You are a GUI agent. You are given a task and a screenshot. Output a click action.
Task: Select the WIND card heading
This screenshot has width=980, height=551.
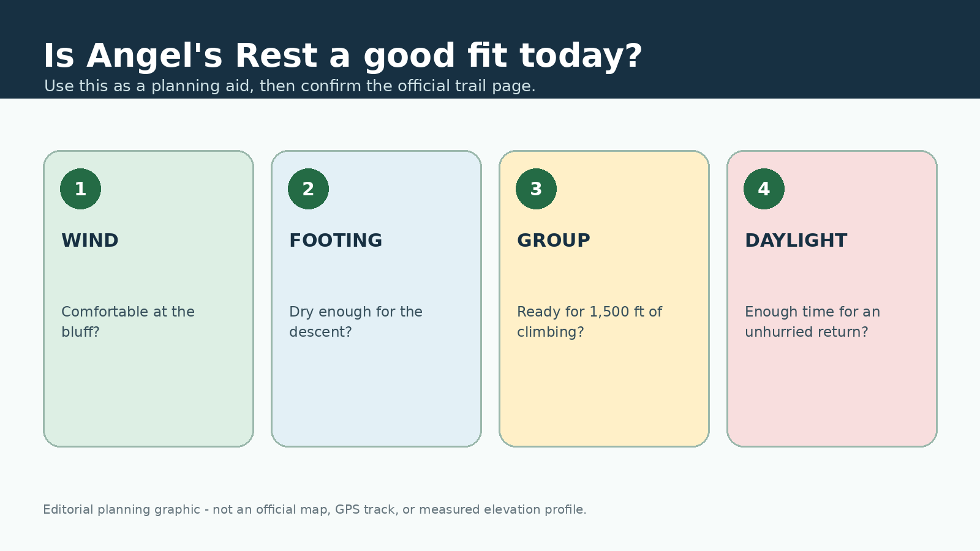(x=90, y=241)
